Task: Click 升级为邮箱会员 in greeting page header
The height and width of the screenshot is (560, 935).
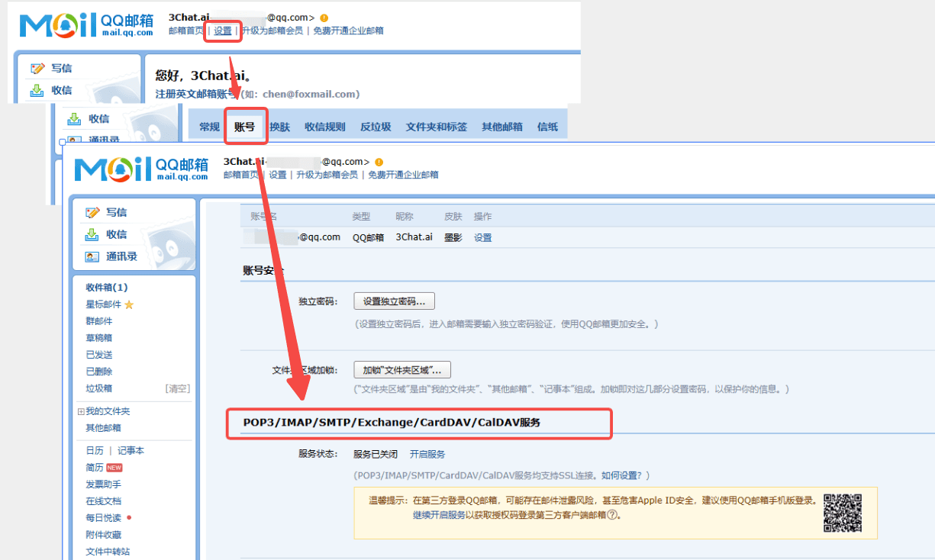Action: pyautogui.click(x=272, y=31)
